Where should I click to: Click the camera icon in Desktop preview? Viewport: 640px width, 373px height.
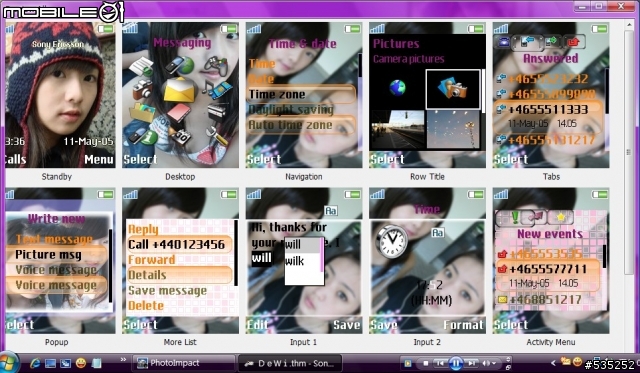142,89
